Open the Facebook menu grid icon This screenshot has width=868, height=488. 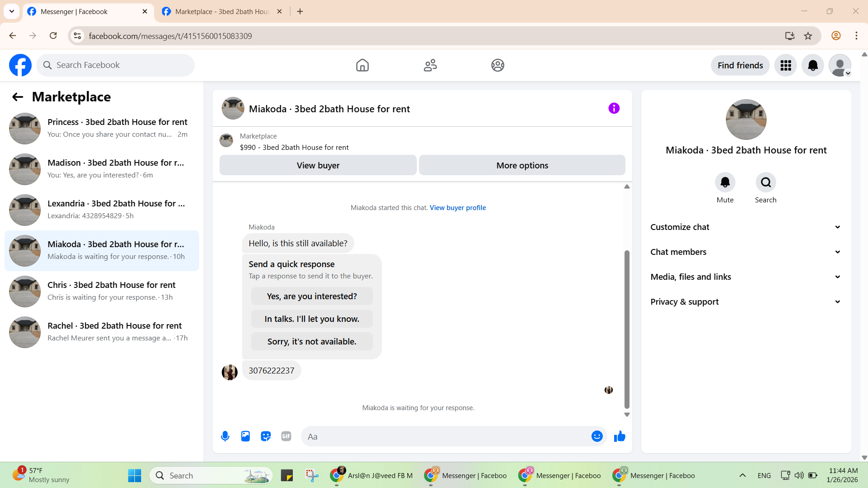coord(786,65)
